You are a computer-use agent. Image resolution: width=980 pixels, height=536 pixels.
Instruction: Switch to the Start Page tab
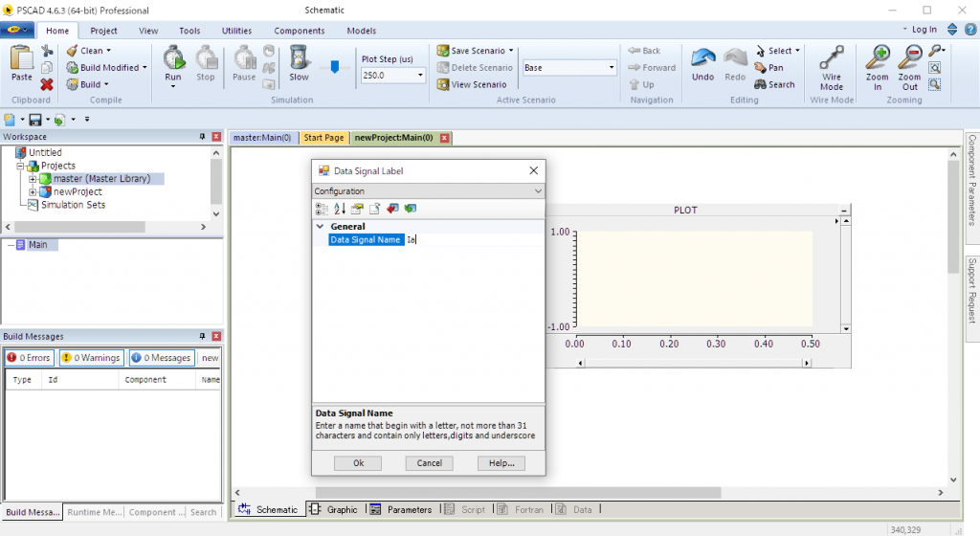[x=323, y=138]
